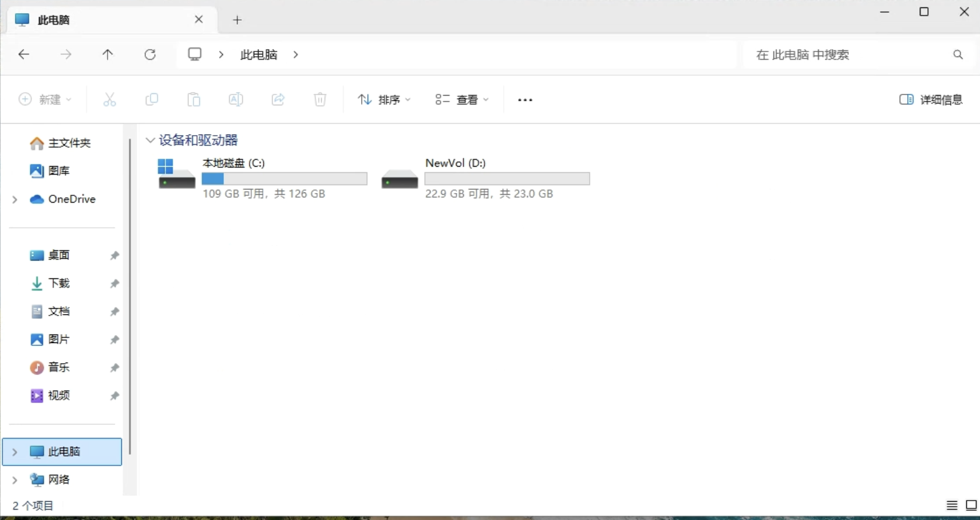Switch to details list view in status bar

click(951, 505)
